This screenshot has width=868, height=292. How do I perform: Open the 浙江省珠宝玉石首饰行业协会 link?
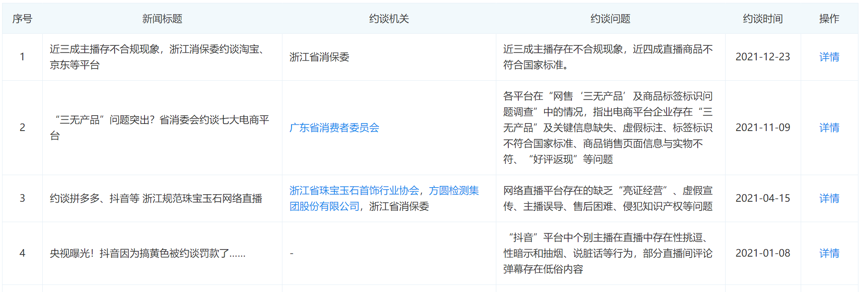point(354,191)
